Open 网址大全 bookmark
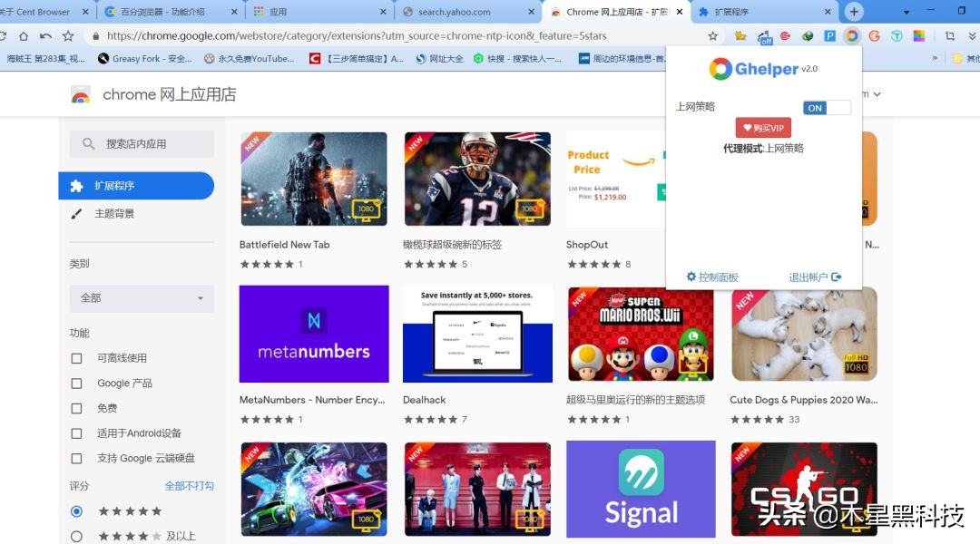Screen dimensions: 980x544 tap(439, 59)
